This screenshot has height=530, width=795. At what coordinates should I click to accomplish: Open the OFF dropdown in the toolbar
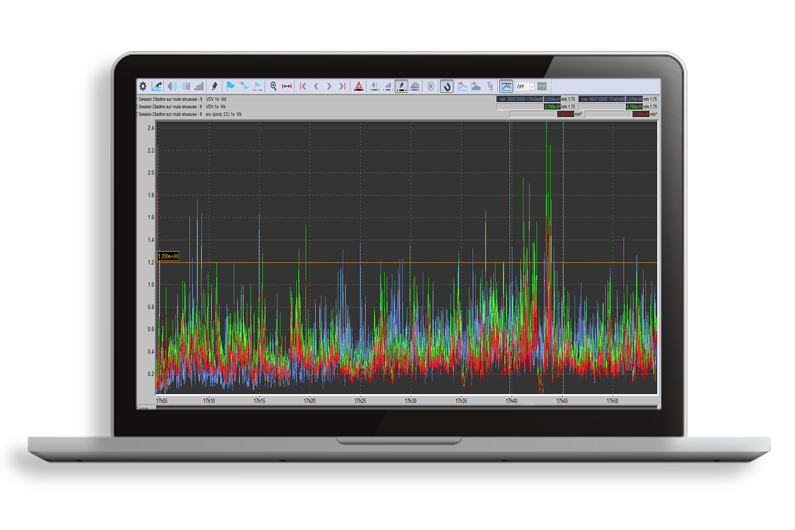[525, 87]
